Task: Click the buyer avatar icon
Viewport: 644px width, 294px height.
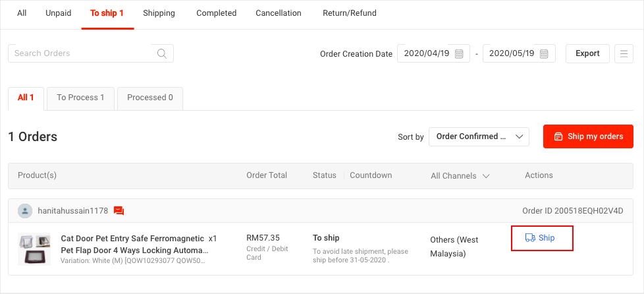Action: point(25,211)
